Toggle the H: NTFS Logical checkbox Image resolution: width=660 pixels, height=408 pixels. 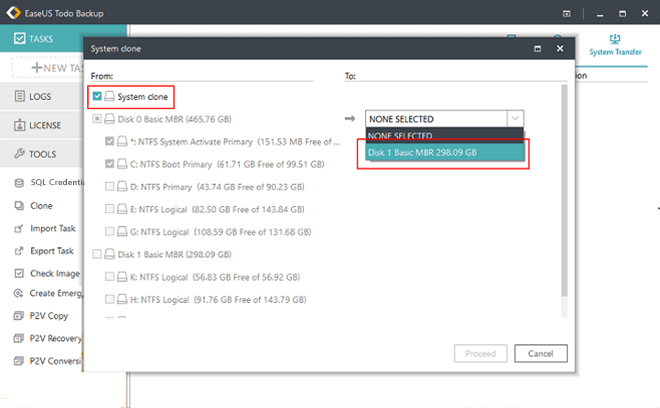coord(109,299)
